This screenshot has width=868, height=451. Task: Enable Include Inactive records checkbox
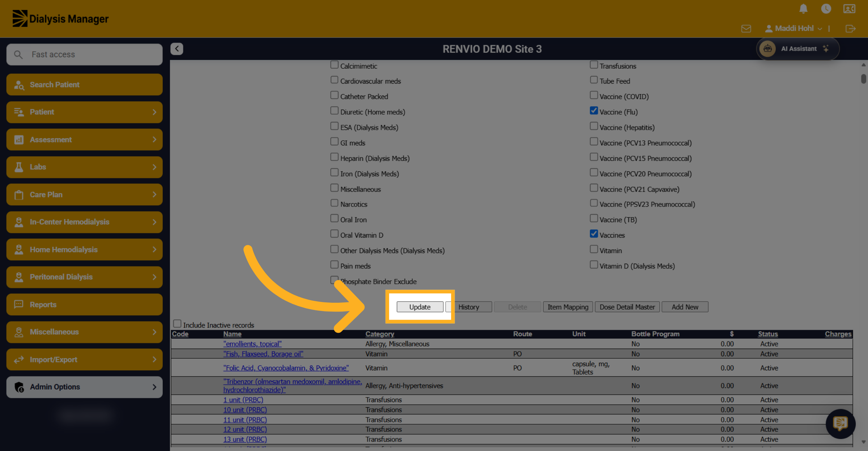click(x=177, y=324)
